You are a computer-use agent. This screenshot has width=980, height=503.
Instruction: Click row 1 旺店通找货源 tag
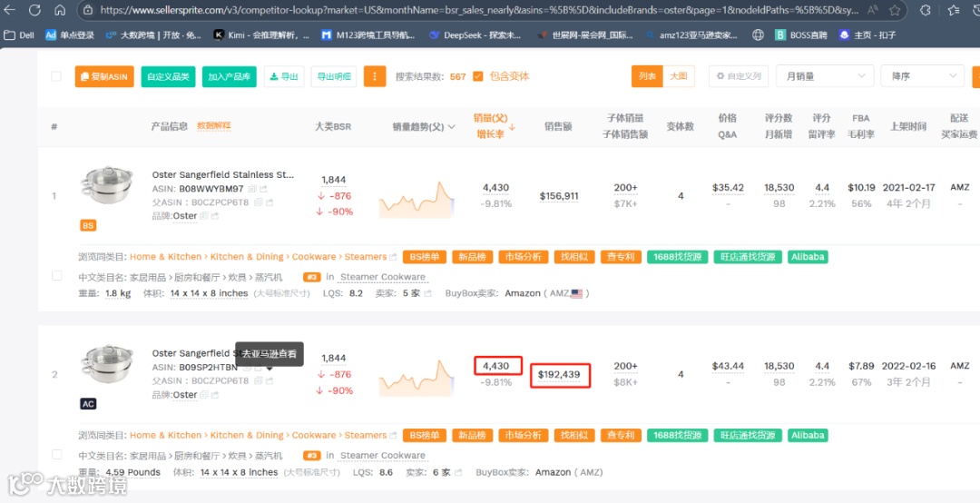(x=748, y=257)
